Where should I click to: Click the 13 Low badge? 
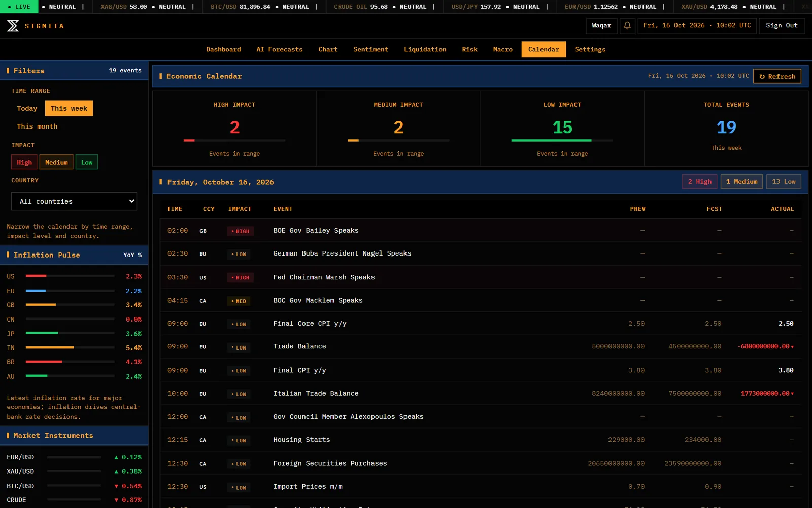(x=784, y=182)
